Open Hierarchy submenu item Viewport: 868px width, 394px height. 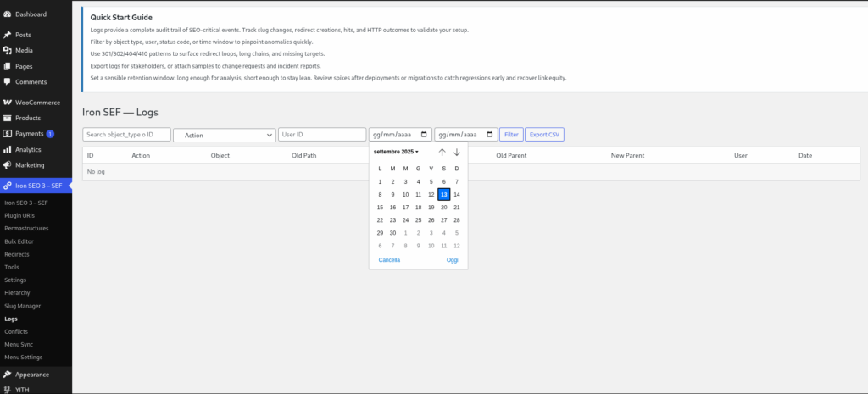tap(17, 292)
